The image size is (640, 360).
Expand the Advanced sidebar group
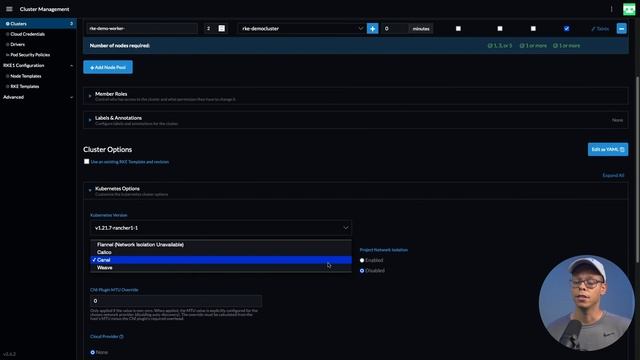click(x=72, y=97)
